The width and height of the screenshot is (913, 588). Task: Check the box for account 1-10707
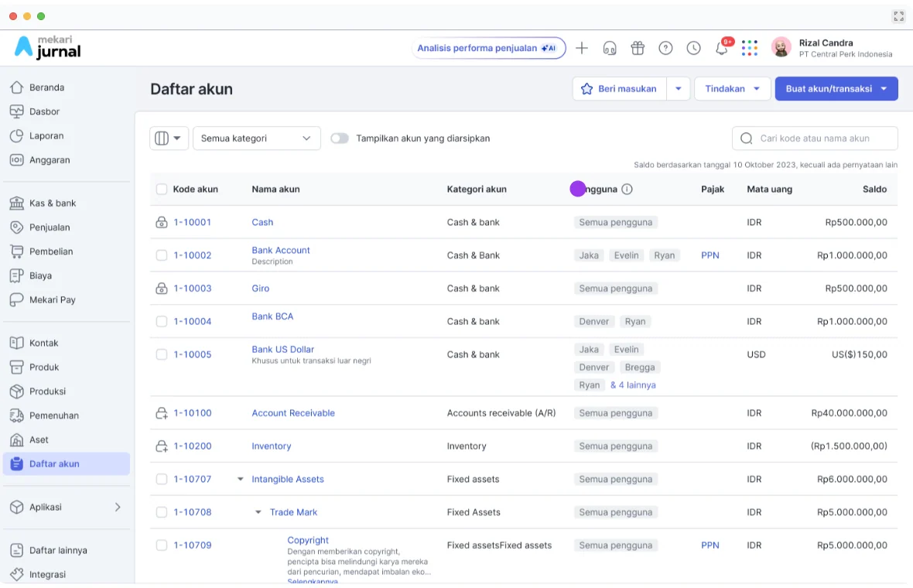coord(162,479)
